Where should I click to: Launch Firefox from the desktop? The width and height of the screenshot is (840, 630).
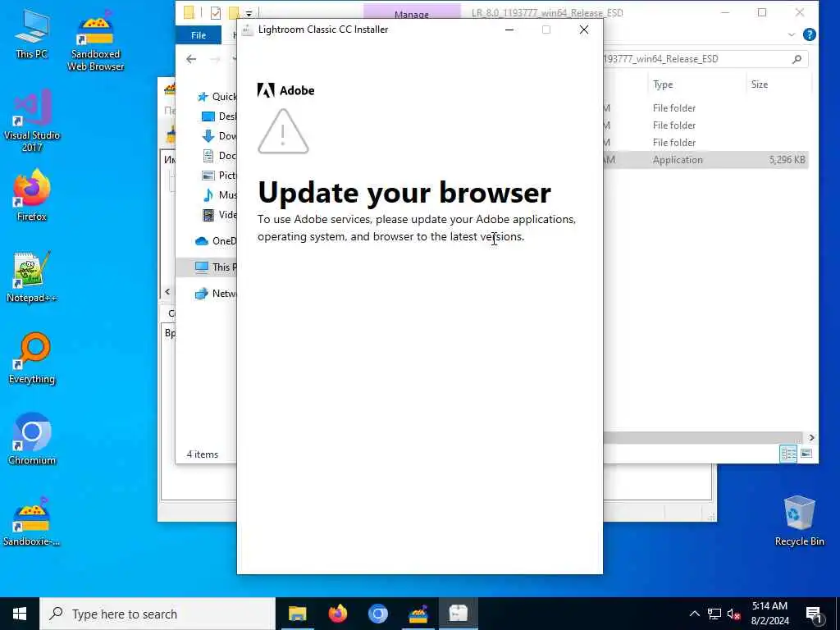pos(32,195)
